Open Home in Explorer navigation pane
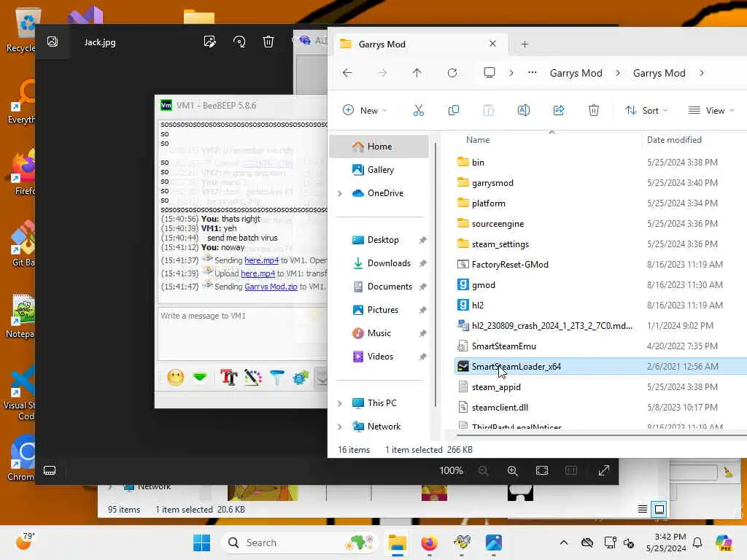This screenshot has height=560, width=747. [379, 147]
